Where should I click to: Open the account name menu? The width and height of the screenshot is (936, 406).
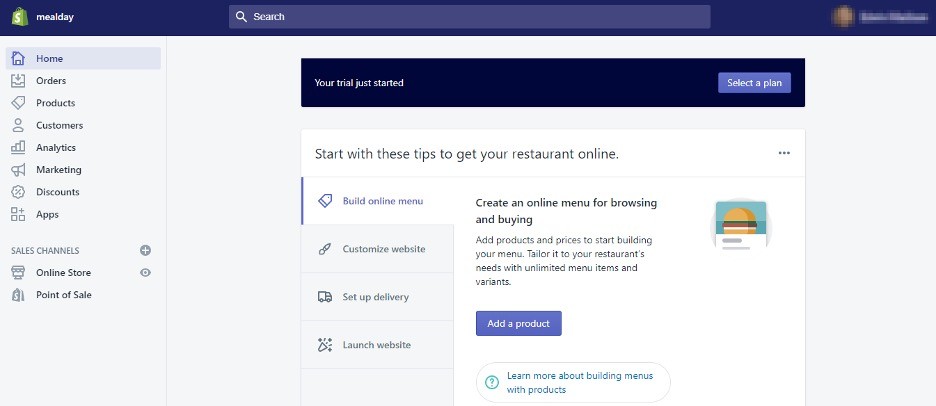tap(893, 17)
